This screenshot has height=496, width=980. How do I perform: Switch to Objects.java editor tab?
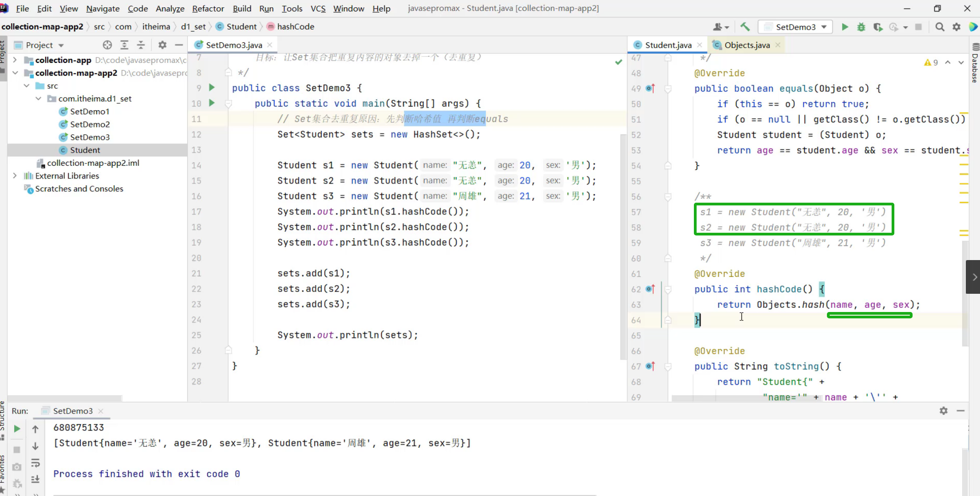point(747,45)
